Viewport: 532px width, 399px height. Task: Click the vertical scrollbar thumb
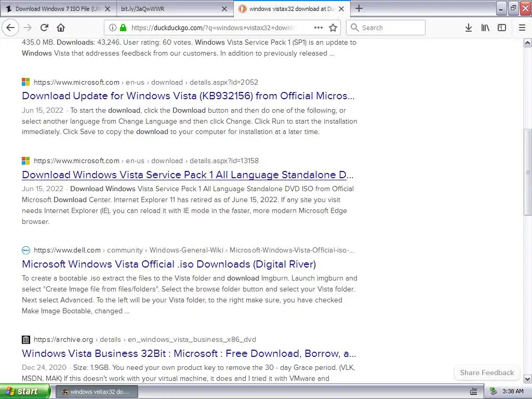coord(528,172)
